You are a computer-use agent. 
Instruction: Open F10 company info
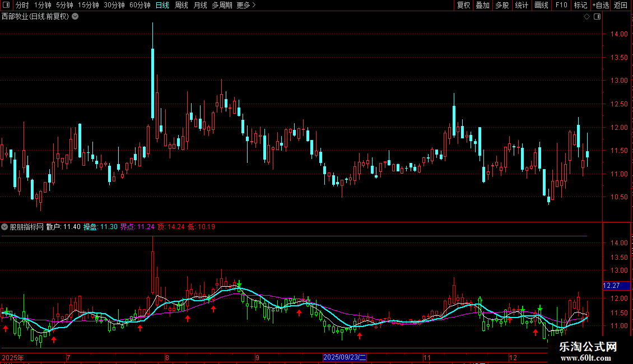click(x=561, y=5)
